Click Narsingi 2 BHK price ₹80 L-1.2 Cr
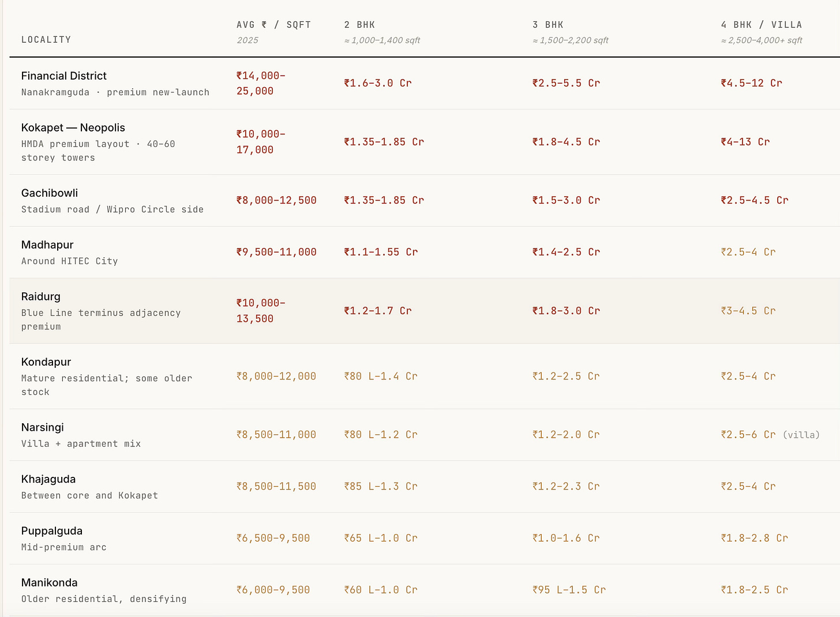 [381, 435]
